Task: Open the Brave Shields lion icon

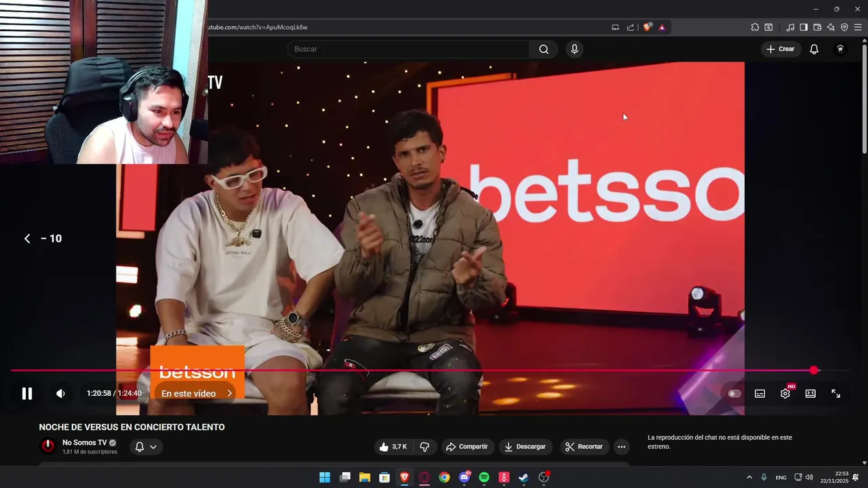Action: [x=647, y=27]
